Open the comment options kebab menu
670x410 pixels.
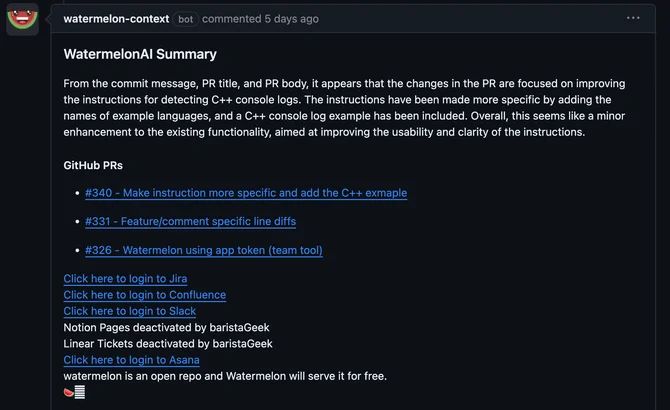coord(633,18)
